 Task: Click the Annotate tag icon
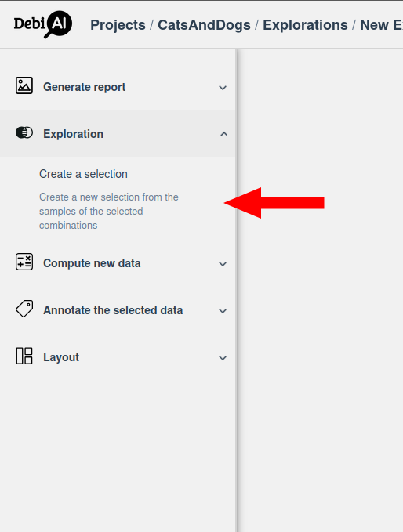tap(24, 309)
